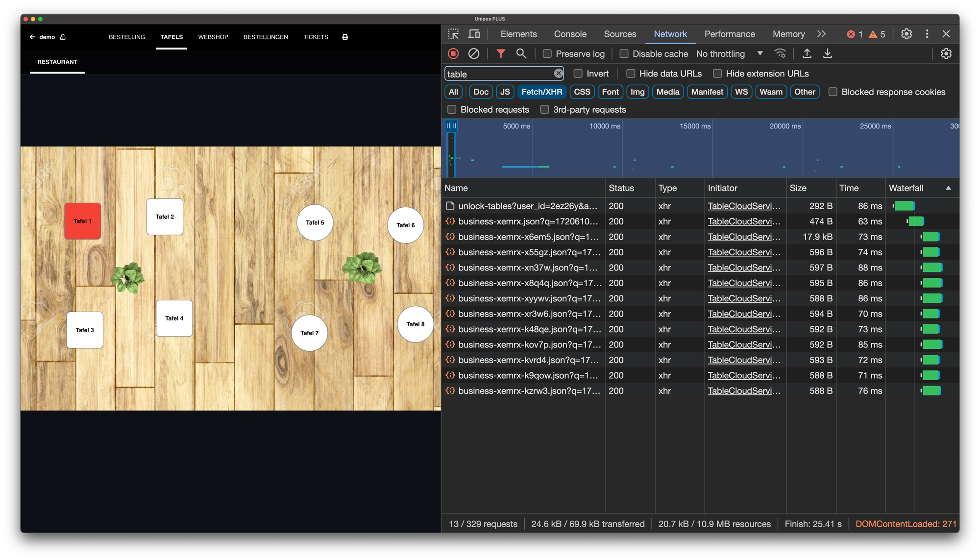
Task: Open the No throttling dropdown
Action: pyautogui.click(x=729, y=54)
